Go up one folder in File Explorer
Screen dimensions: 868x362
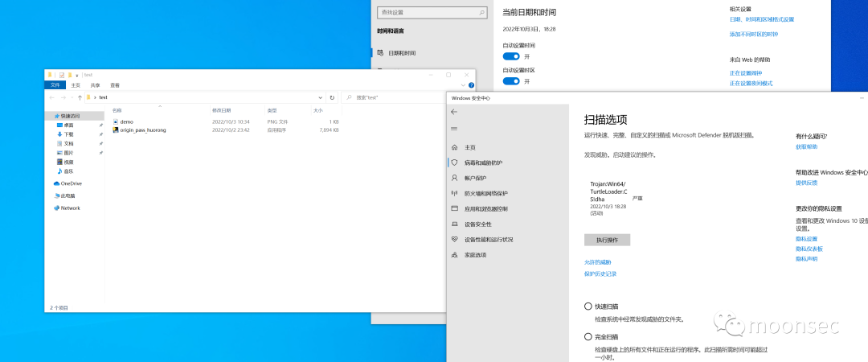(80, 97)
